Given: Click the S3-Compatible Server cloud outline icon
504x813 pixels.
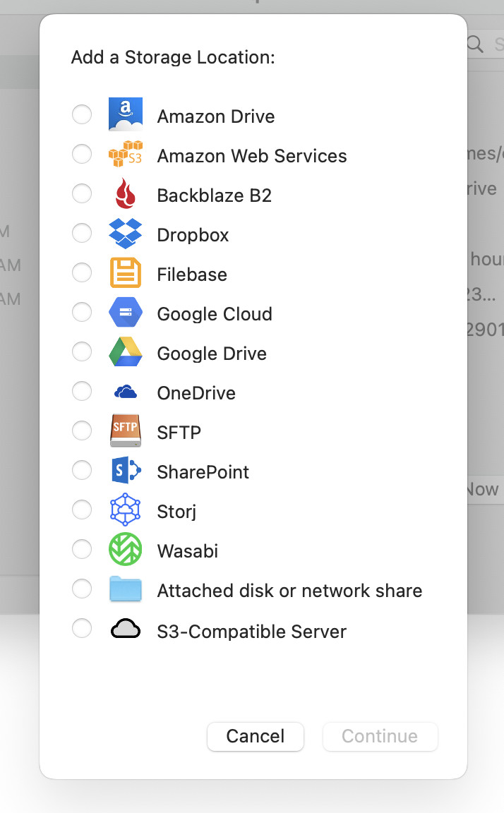Looking at the screenshot, I should coord(126,628).
